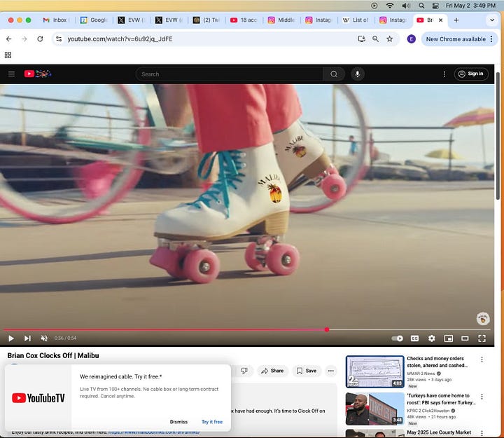Open macOS Wi-Fi menu
The image size is (504, 438).
click(x=390, y=6)
